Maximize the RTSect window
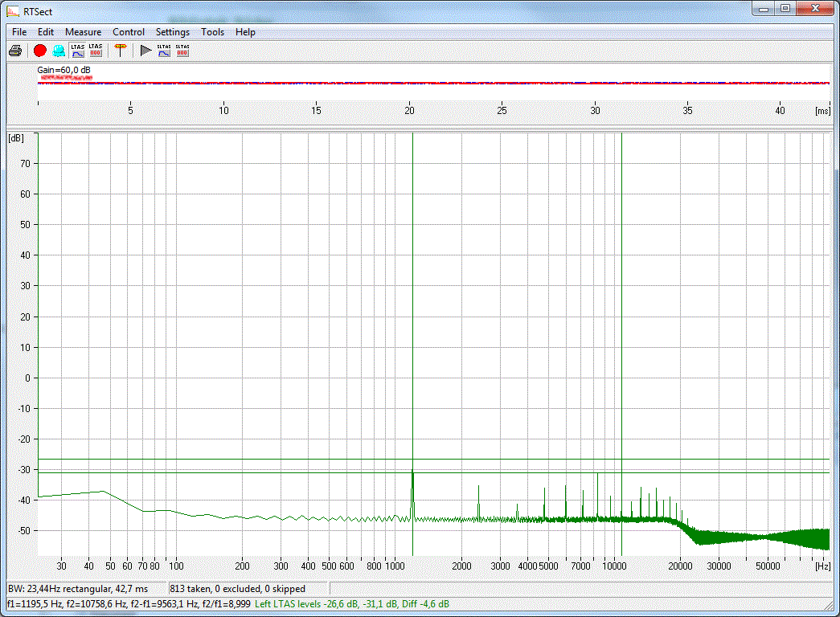The width and height of the screenshot is (840, 617). (785, 9)
